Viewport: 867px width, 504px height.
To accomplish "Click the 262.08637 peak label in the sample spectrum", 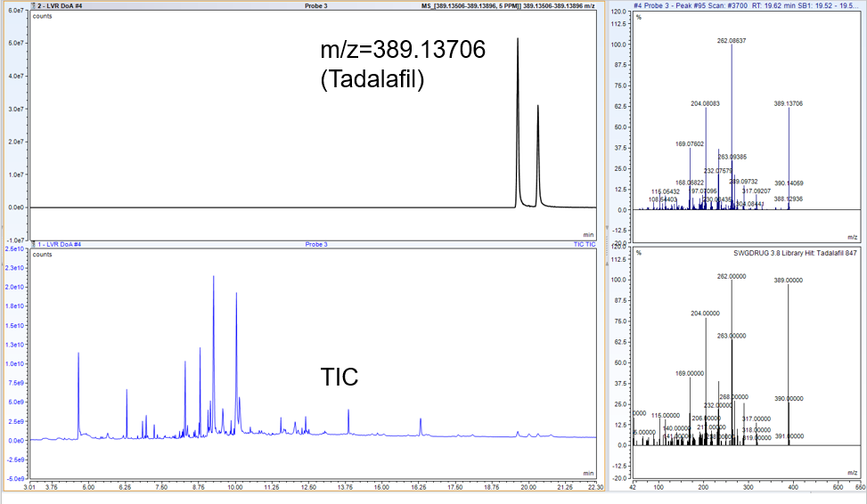I will pyautogui.click(x=732, y=40).
